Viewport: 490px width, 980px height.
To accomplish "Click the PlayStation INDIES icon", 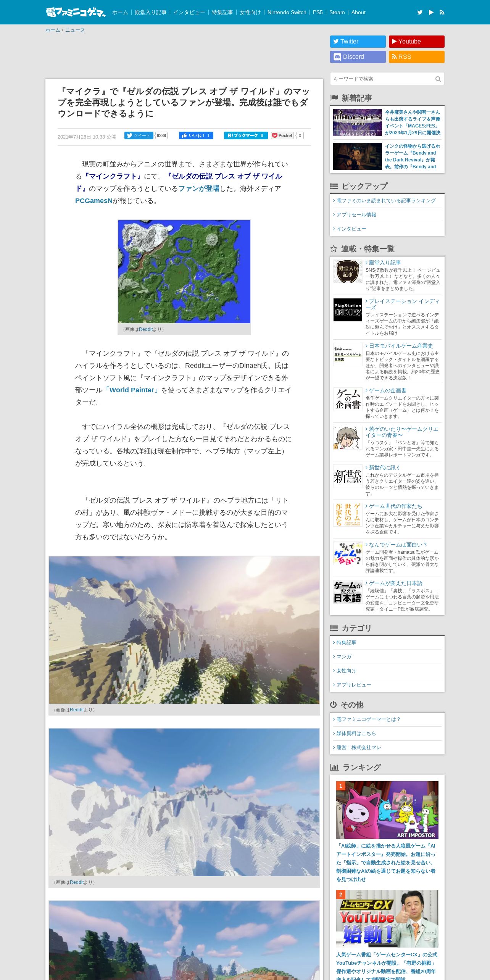I will coord(348,310).
